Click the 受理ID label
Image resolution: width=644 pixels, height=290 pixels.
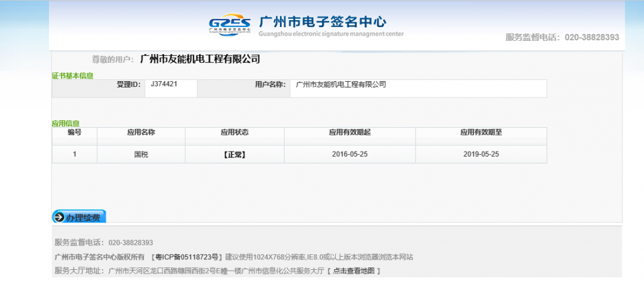[x=129, y=85]
